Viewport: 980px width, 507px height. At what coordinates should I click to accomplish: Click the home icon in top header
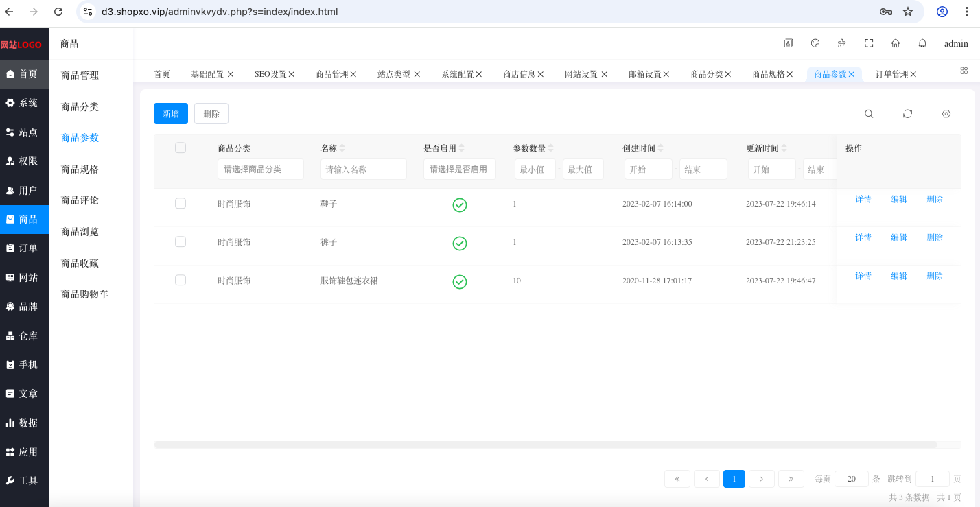click(896, 43)
